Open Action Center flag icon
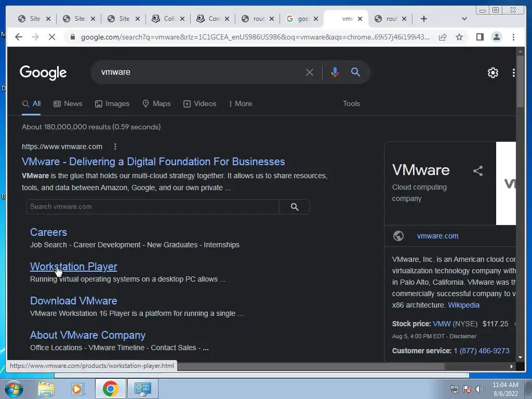This screenshot has height=399, width=532. pos(467,389)
